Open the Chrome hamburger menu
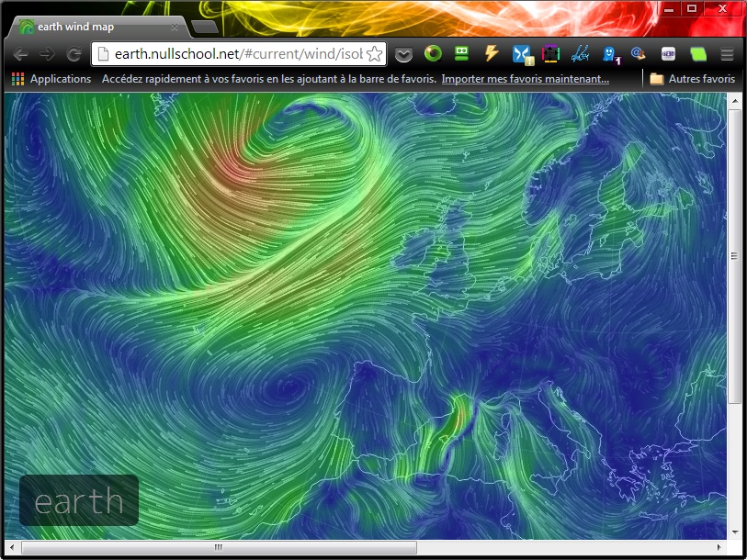The image size is (747, 560). coord(727,54)
